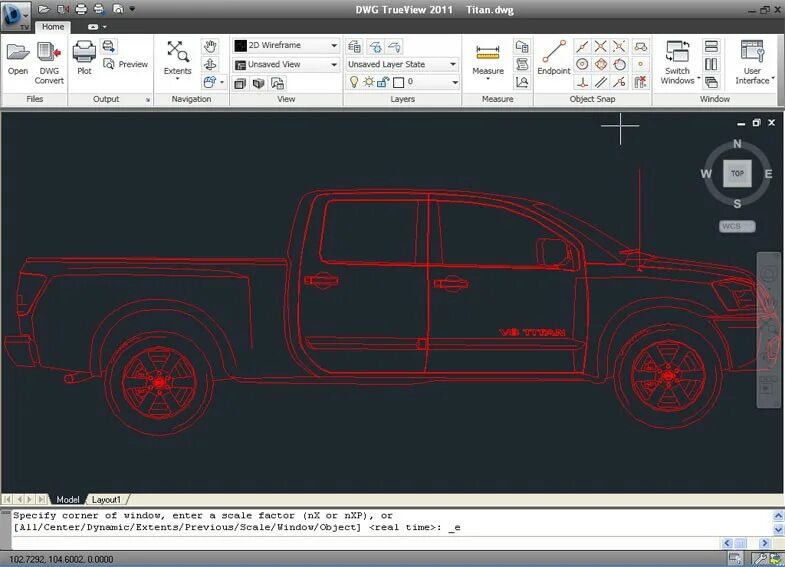Select the Home ribbon tab
This screenshot has height=567, width=785.
(x=53, y=27)
